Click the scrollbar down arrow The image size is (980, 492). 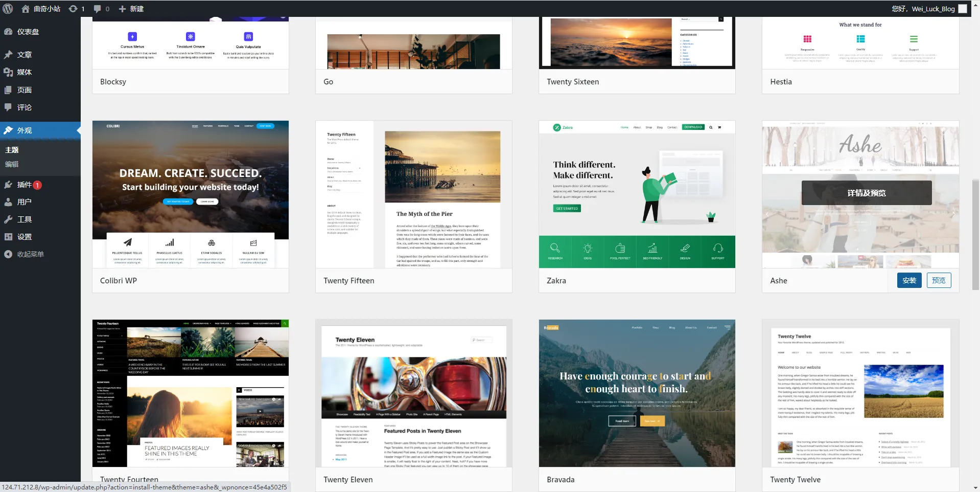pyautogui.click(x=975, y=488)
